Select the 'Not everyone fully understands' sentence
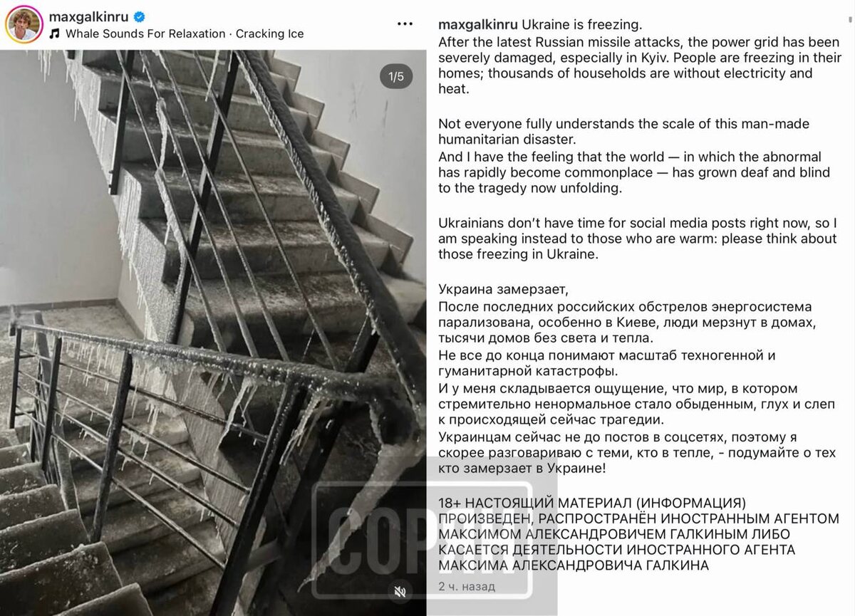The width and height of the screenshot is (855, 616). coord(623,132)
